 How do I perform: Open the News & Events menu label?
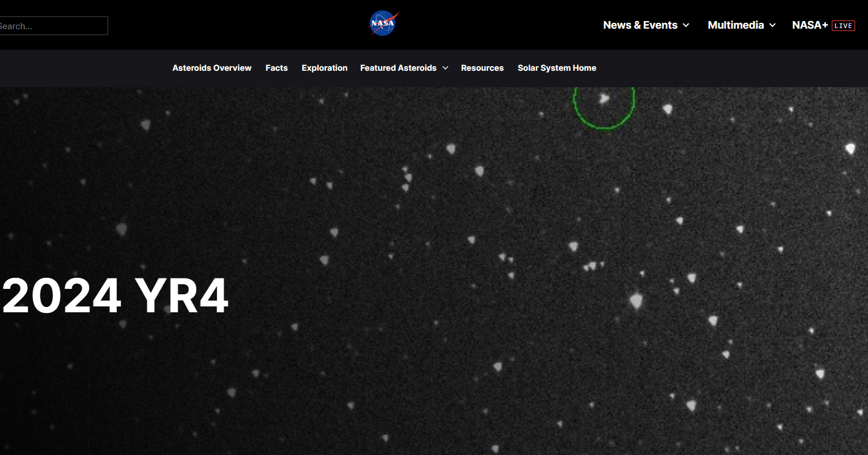tap(640, 25)
